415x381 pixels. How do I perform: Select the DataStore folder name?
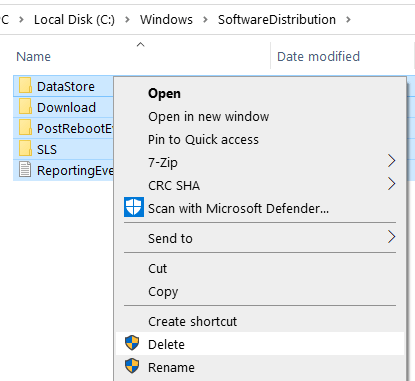66,87
